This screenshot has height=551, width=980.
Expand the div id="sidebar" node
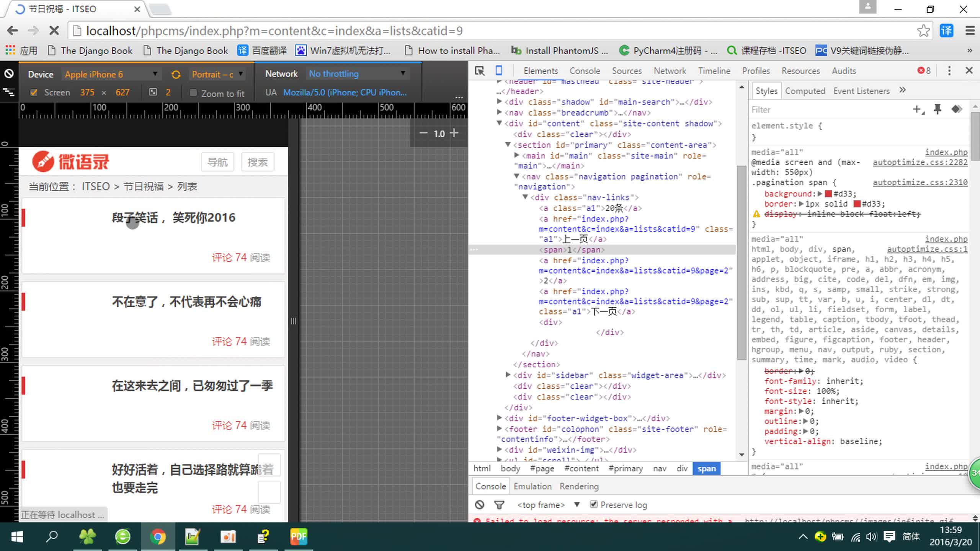pyautogui.click(x=508, y=375)
